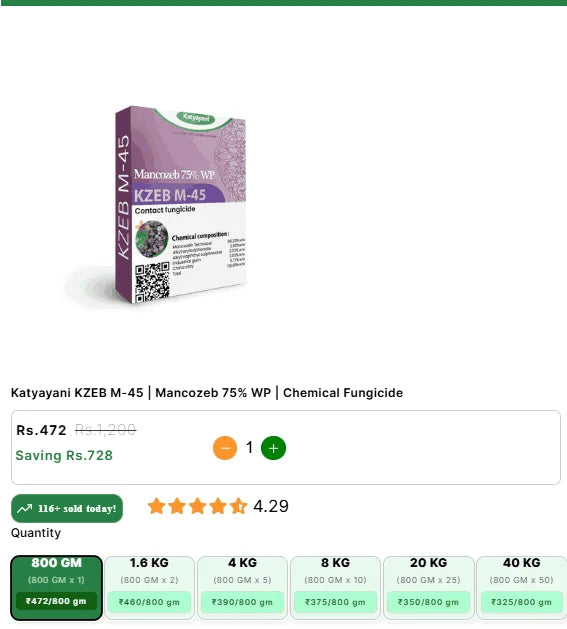Select the 1.6 KG quantity option
This screenshot has height=629, width=567.
pyautogui.click(x=149, y=588)
